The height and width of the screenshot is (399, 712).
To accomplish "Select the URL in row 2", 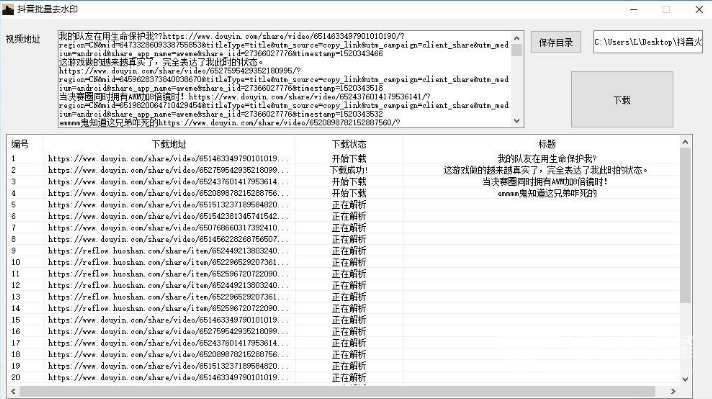I will coord(168,170).
